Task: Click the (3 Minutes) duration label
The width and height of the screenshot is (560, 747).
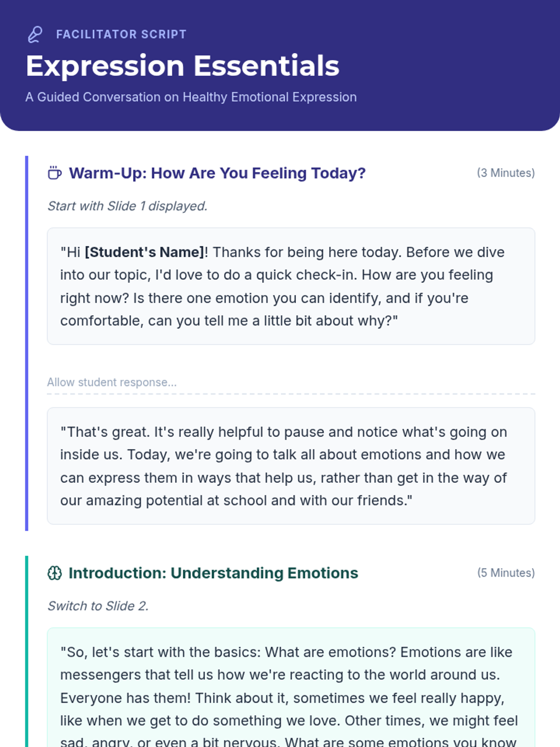Action: (505, 173)
